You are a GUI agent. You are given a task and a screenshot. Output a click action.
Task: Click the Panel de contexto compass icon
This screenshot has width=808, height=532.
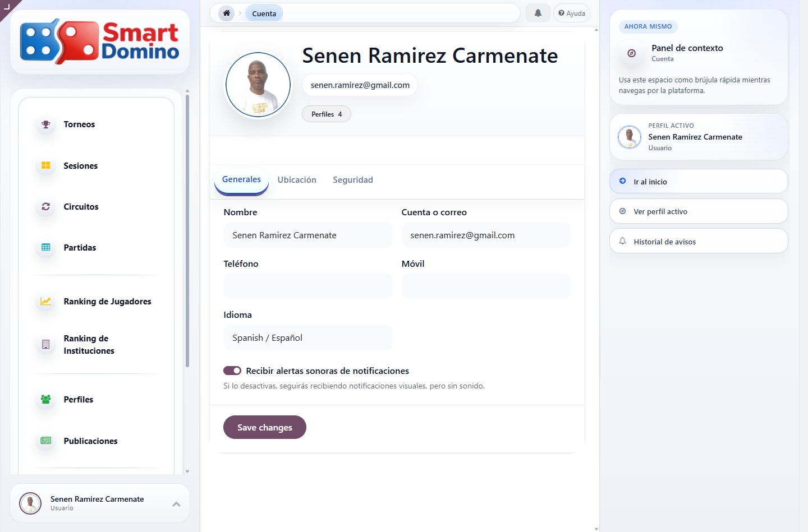pos(632,53)
